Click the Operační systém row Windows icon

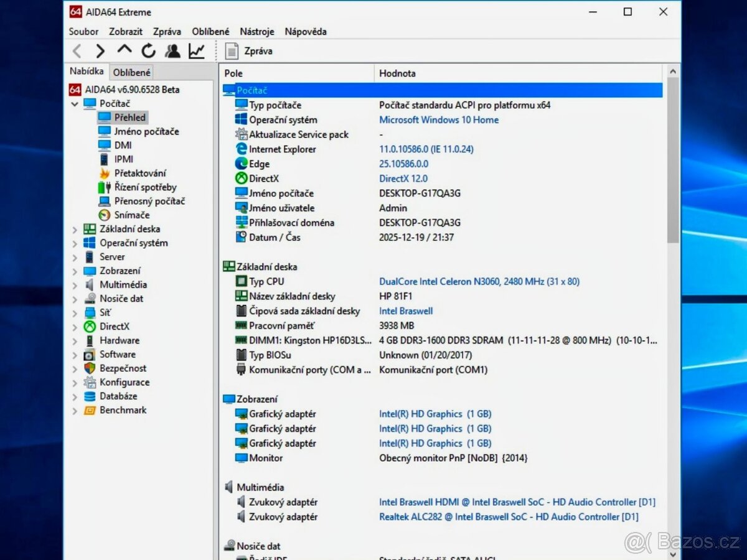tap(242, 119)
